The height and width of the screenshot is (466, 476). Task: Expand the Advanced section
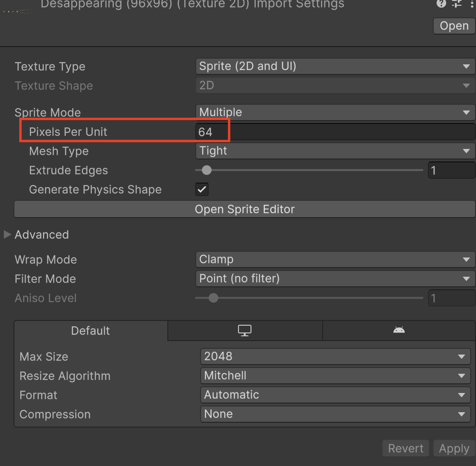pyautogui.click(x=8, y=234)
